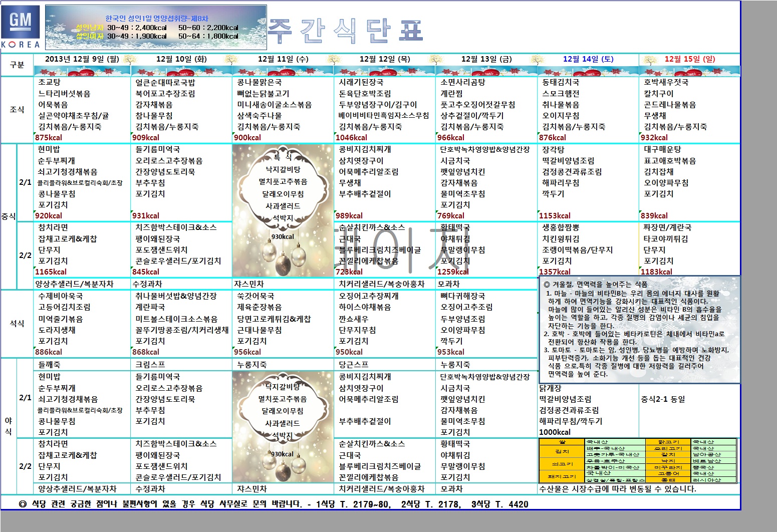This screenshot has width=777, height=532.
Task: Select the '생홍합짬뽕' cell
Action: pos(560,227)
